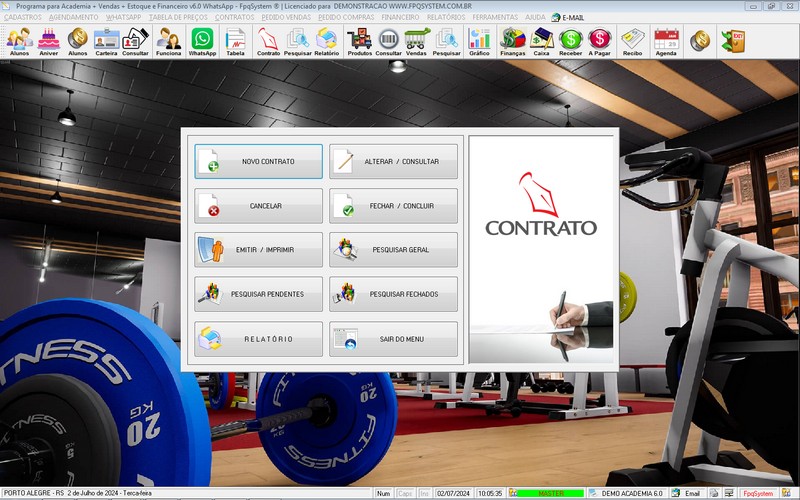Click the Num indicator in status bar
This screenshot has width=800, height=500.
point(383,493)
